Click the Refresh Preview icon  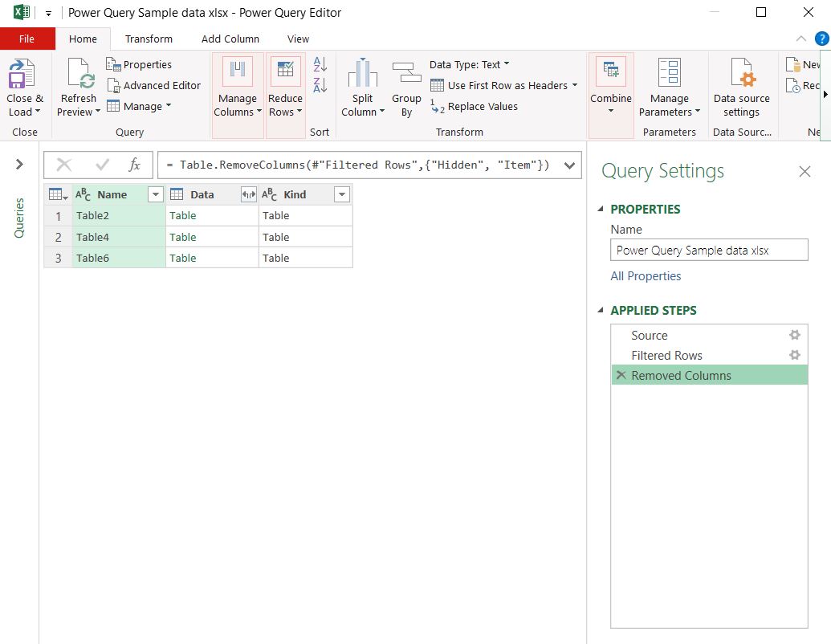click(x=81, y=73)
